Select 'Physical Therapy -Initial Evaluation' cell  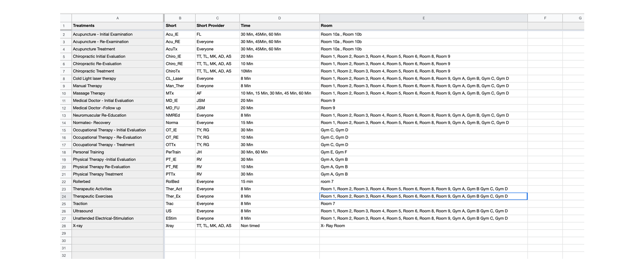(x=117, y=160)
